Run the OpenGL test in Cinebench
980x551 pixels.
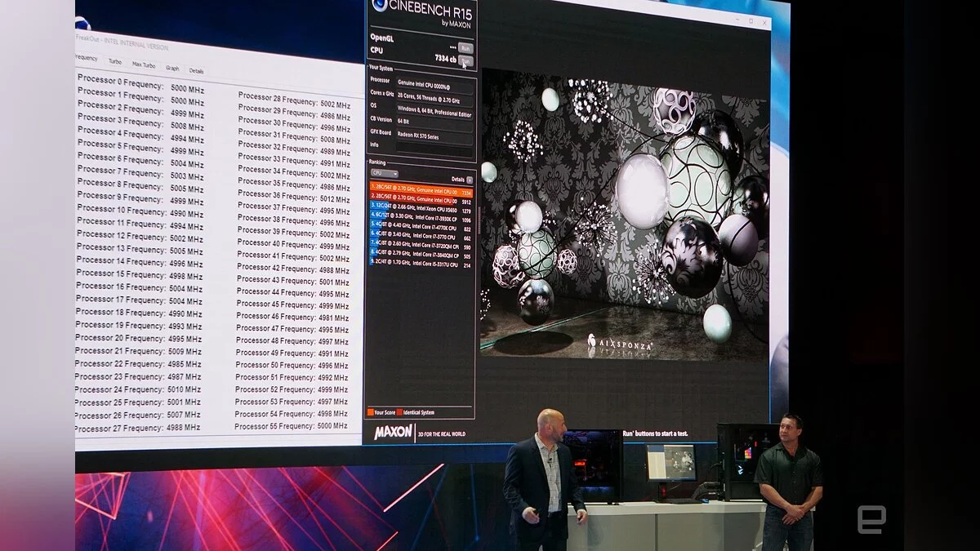coord(465,47)
